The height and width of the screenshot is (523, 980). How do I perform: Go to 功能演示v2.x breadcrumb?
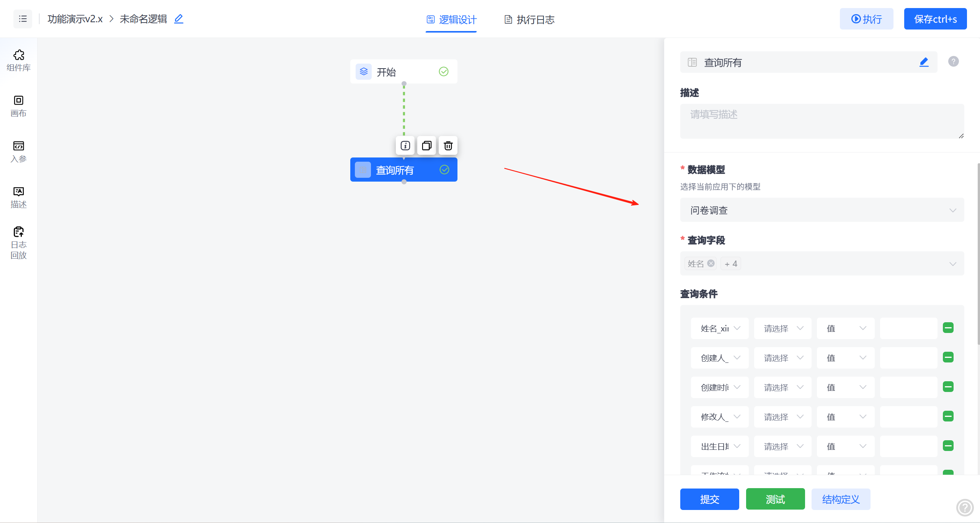[75, 19]
